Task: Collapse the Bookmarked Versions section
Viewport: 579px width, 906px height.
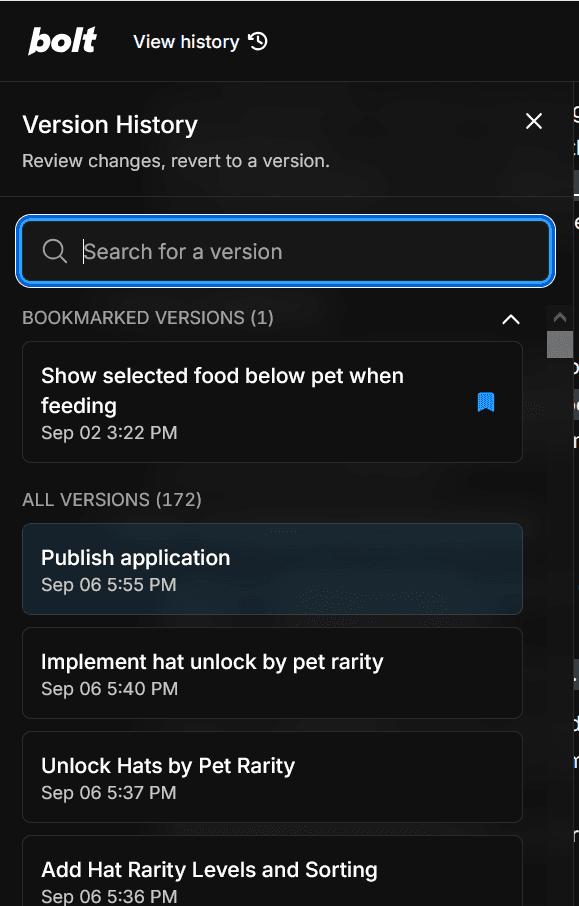Action: [x=511, y=319]
